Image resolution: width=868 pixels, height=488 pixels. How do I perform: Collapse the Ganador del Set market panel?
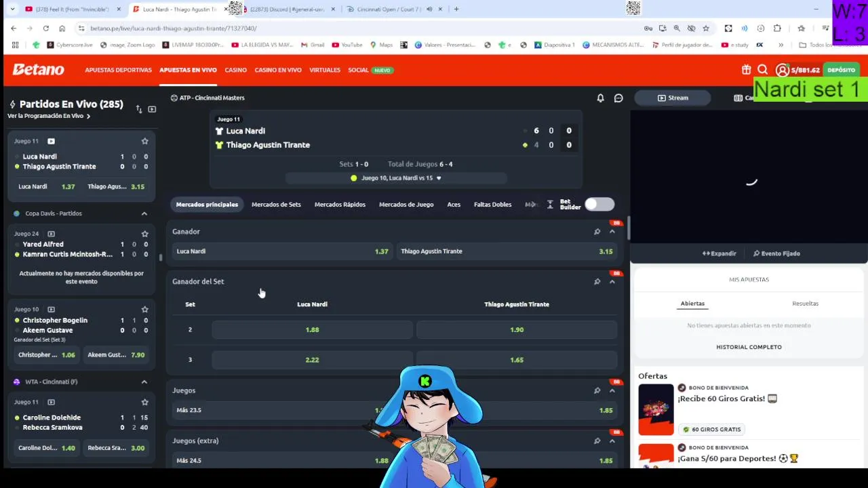612,281
